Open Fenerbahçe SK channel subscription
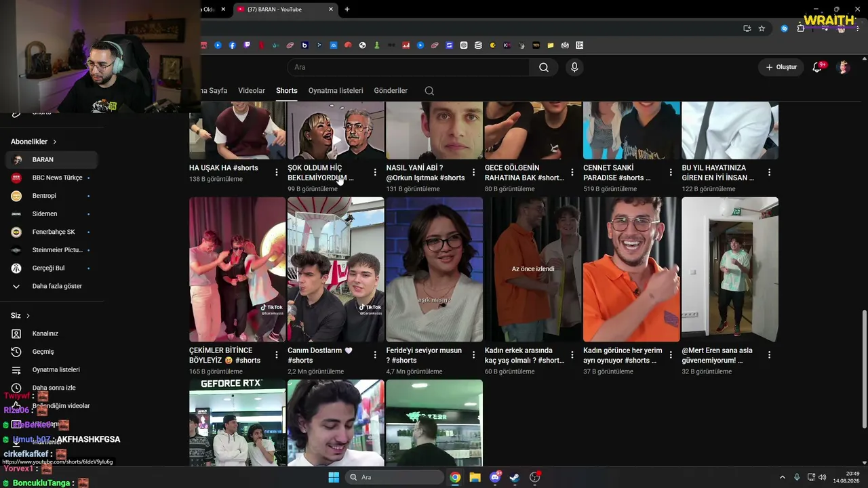This screenshot has height=488, width=868. [52, 232]
